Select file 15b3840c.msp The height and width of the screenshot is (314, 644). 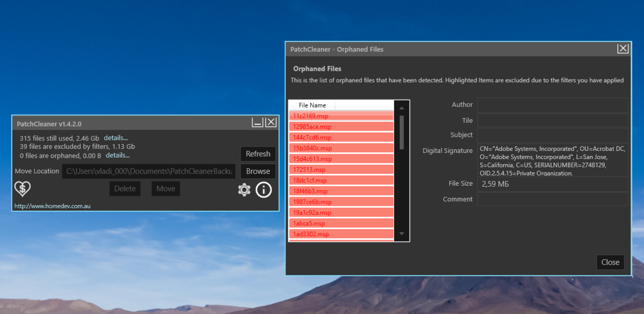tap(341, 148)
